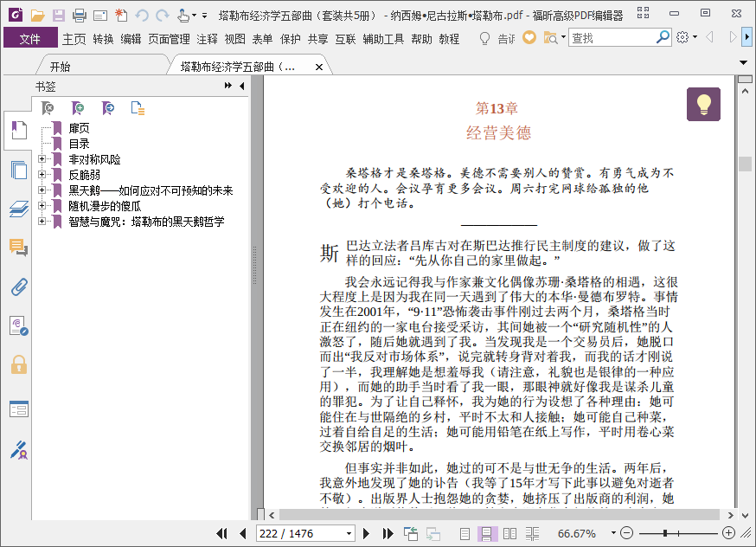This screenshot has width=756, height=547.
Task: Jump to the last page
Action: click(x=388, y=533)
